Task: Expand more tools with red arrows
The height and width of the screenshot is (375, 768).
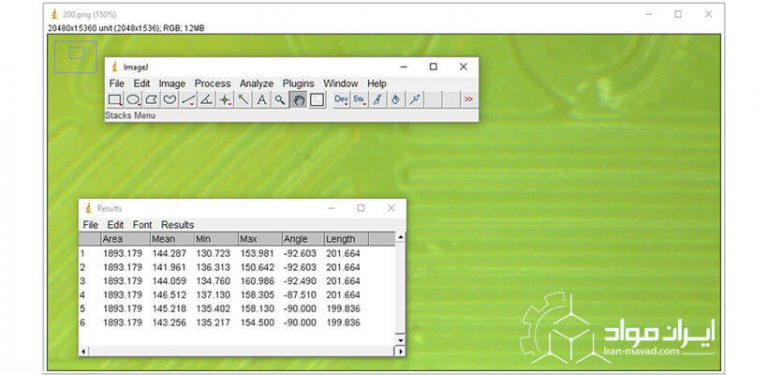Action: (469, 100)
